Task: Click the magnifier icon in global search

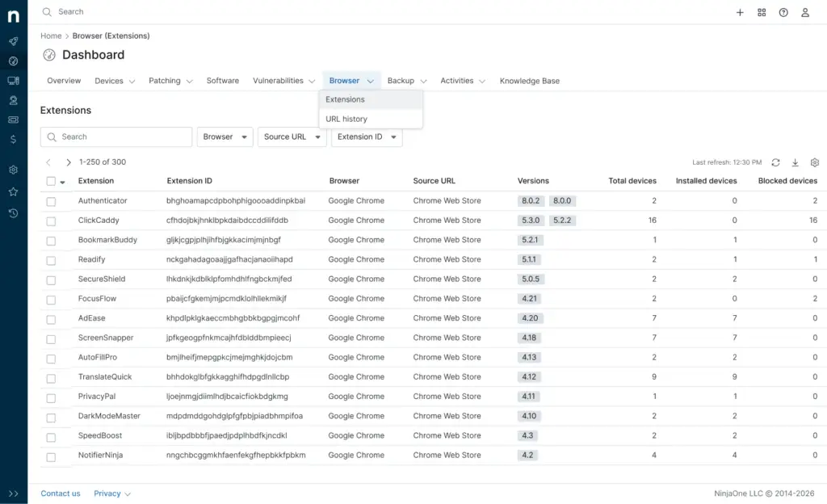Action: (47, 11)
